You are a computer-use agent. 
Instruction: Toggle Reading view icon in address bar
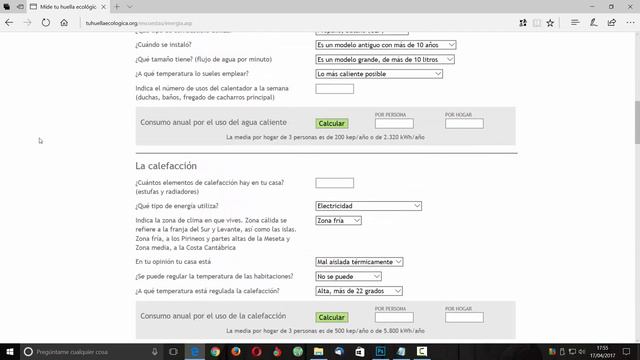pos(537,23)
